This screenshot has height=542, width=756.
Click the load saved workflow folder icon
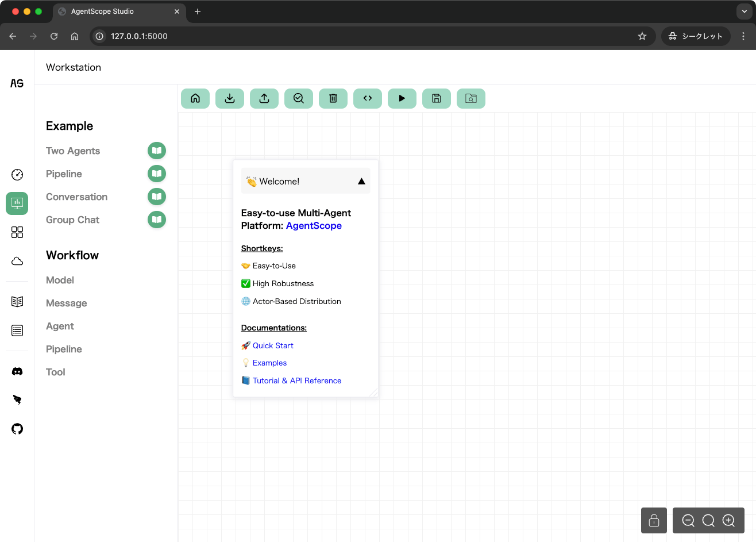471,98
